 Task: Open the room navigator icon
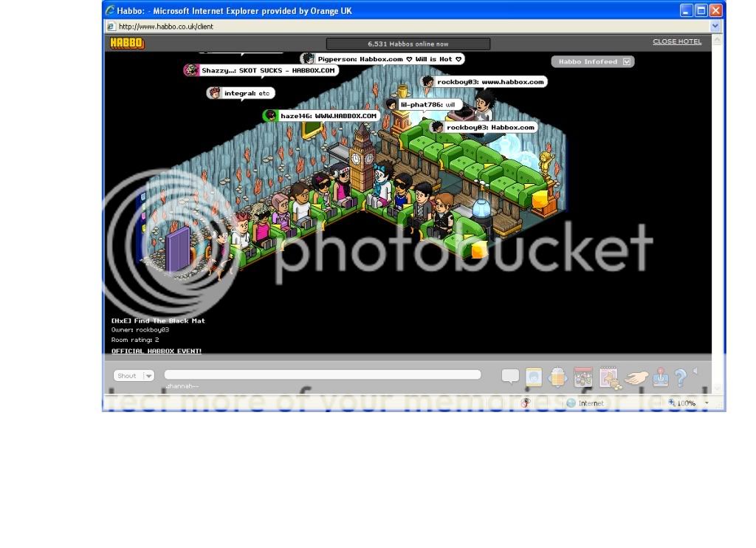tap(557, 377)
